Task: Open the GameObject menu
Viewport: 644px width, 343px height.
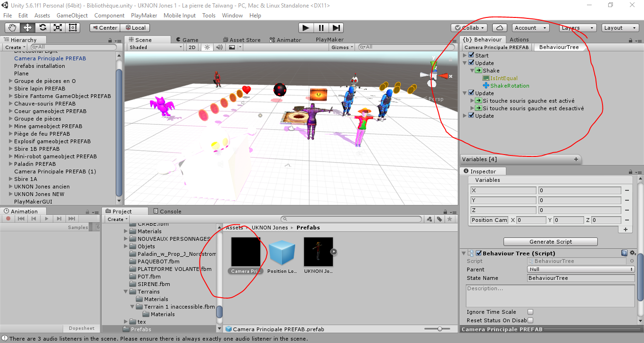Action: 72,16
